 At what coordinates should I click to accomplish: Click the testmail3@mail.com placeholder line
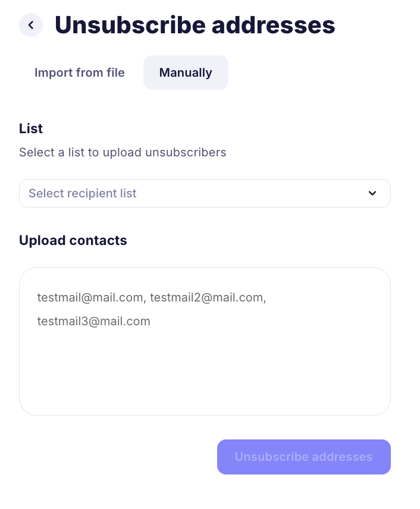[x=94, y=322]
